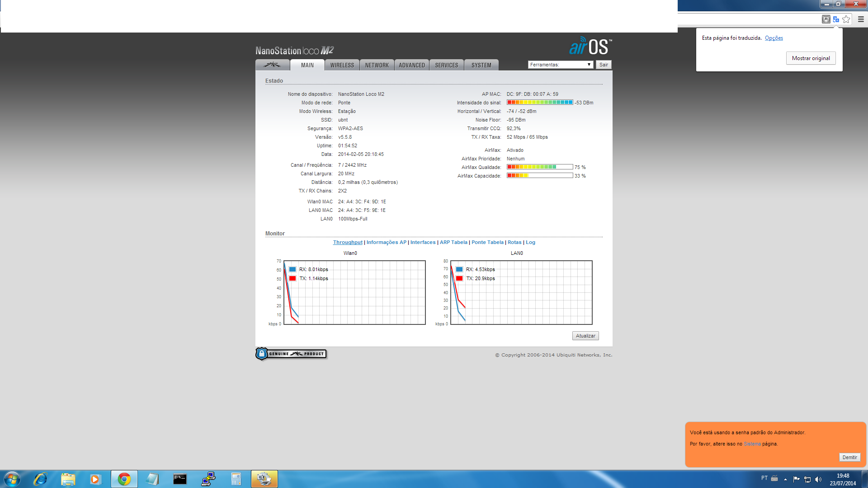Open Command Prompt from the taskbar

180,479
